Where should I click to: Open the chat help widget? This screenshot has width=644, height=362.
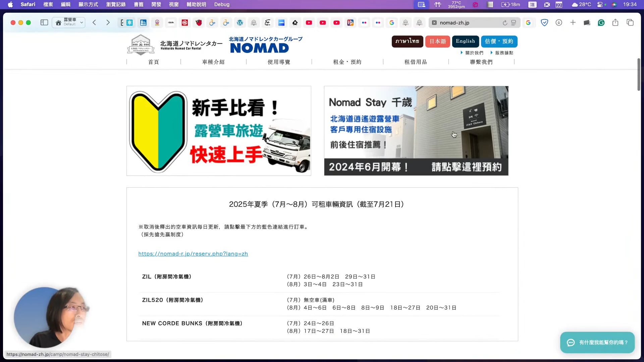[x=597, y=342]
